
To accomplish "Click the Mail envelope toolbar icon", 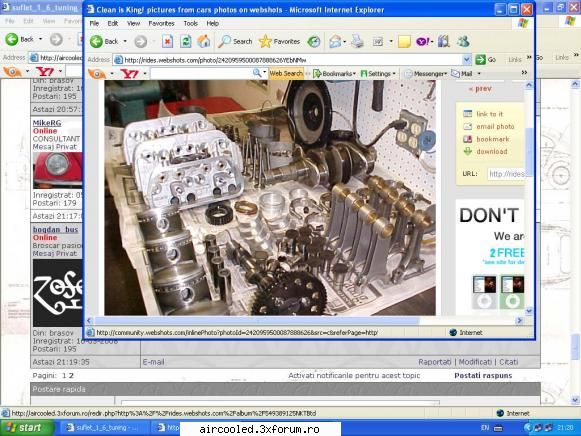I will pos(335,41).
